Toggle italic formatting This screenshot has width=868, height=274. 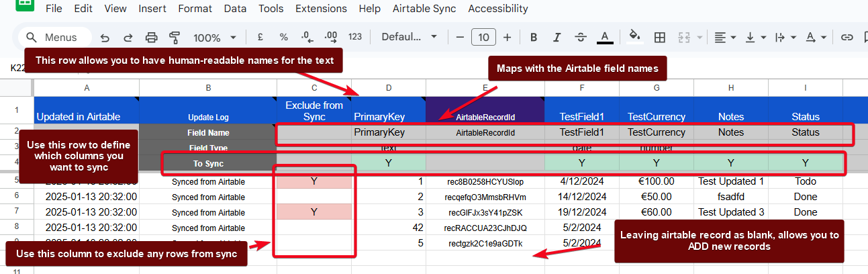tap(557, 38)
